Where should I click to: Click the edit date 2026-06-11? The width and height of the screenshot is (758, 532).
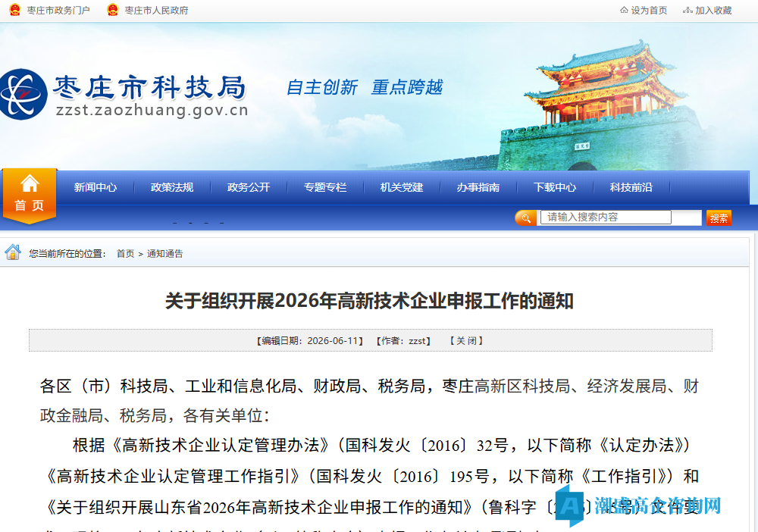coord(333,341)
